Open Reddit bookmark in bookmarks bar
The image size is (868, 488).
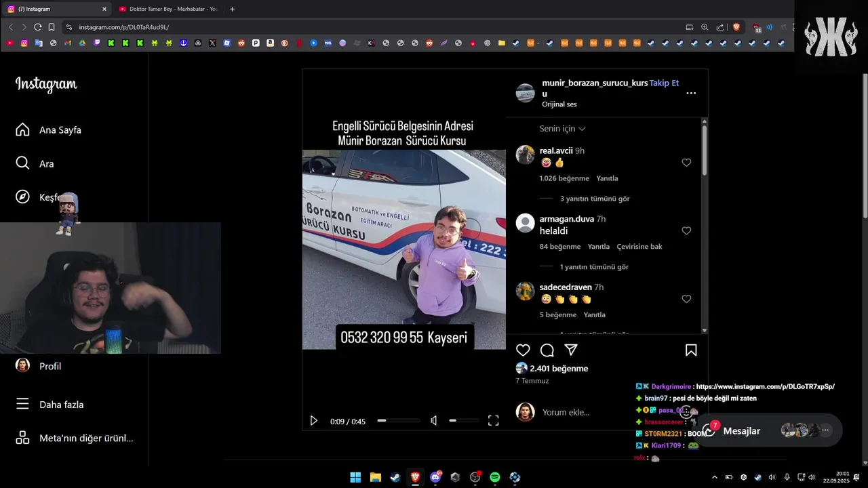click(241, 43)
